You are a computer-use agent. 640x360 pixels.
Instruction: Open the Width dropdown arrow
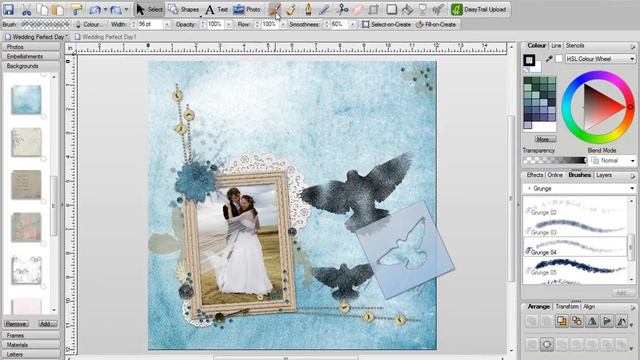167,24
